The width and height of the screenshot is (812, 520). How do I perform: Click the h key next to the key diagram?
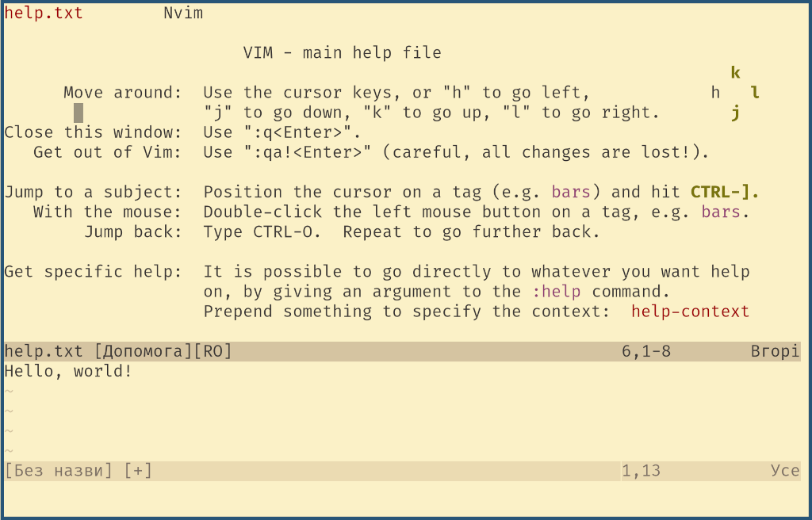pyautogui.click(x=714, y=92)
